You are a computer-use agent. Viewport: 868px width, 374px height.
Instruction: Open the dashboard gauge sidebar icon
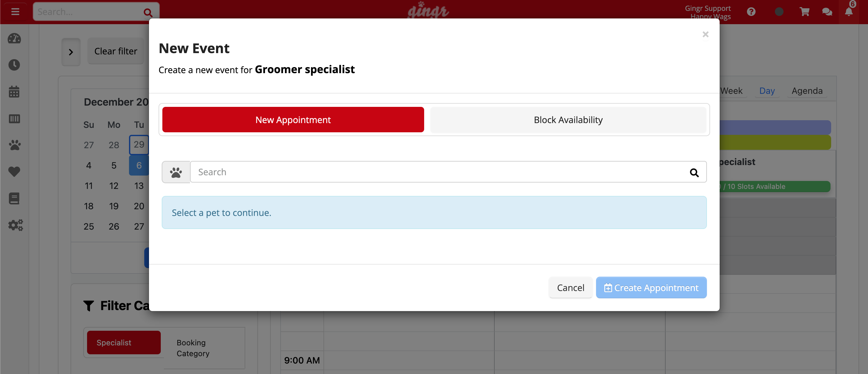pyautogui.click(x=14, y=39)
